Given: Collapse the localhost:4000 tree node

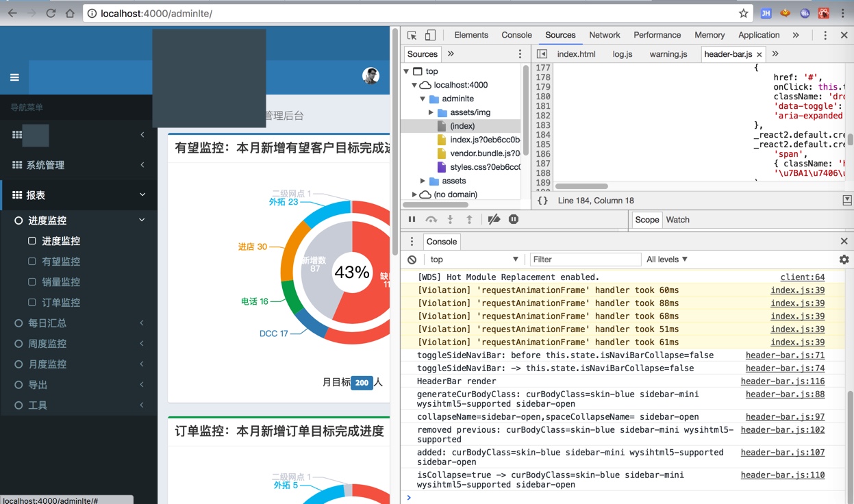Looking at the screenshot, I should [x=414, y=85].
